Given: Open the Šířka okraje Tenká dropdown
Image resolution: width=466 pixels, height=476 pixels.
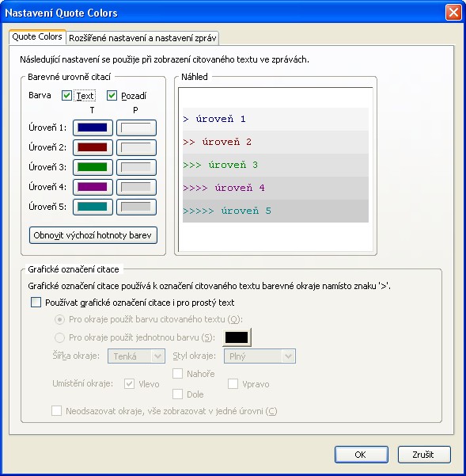Looking at the screenshot, I should pyautogui.click(x=136, y=356).
